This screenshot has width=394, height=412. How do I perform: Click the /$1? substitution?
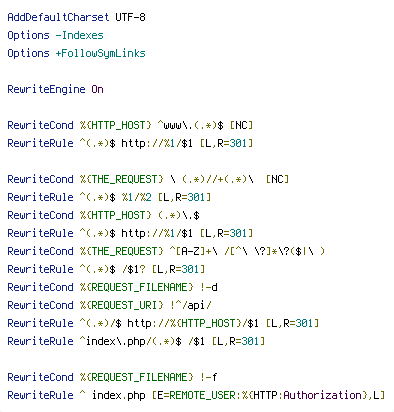coord(134,269)
